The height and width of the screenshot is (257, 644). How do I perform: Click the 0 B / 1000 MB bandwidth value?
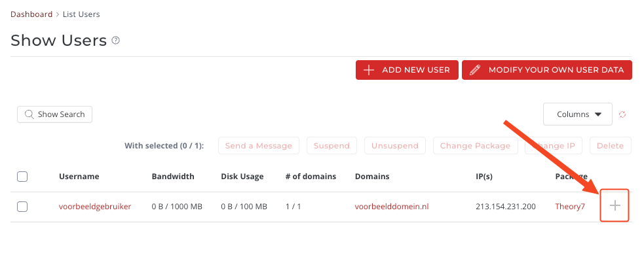[177, 207]
